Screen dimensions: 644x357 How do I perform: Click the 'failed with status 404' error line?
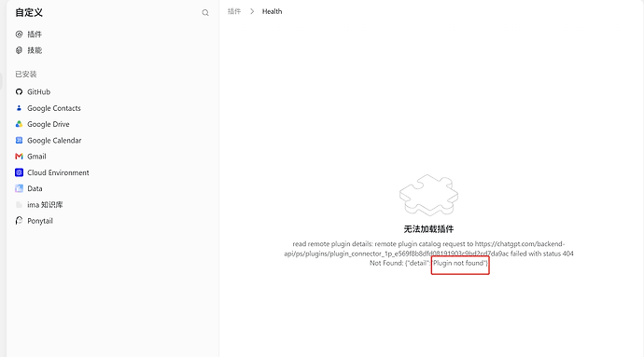(428, 254)
